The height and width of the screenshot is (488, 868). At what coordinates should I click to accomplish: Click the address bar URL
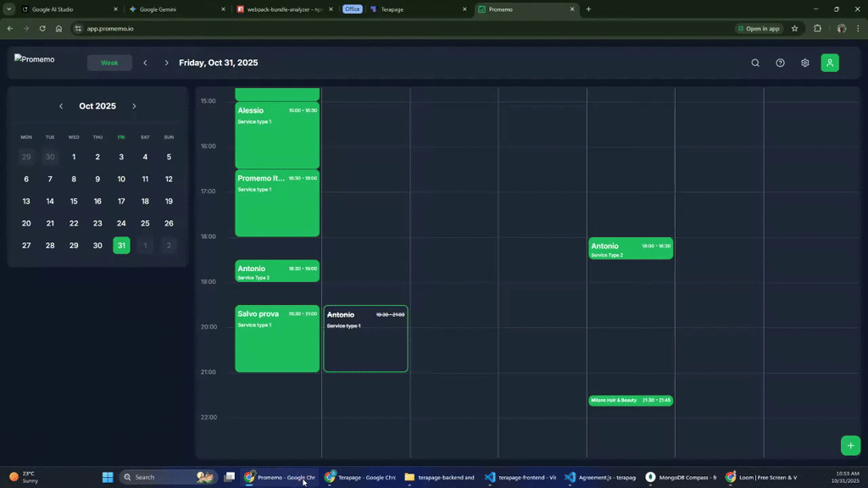[110, 29]
